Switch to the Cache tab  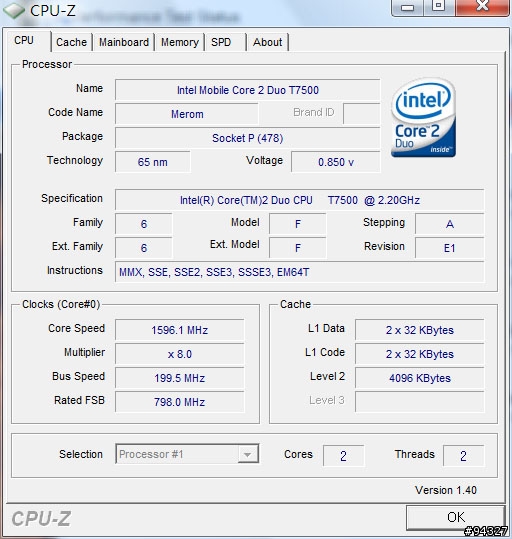[x=72, y=42]
